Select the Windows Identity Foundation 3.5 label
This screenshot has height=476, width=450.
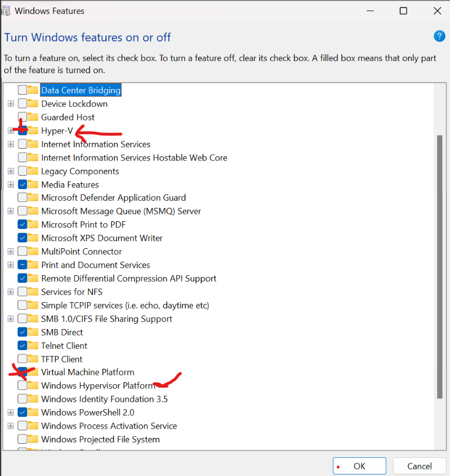click(104, 399)
